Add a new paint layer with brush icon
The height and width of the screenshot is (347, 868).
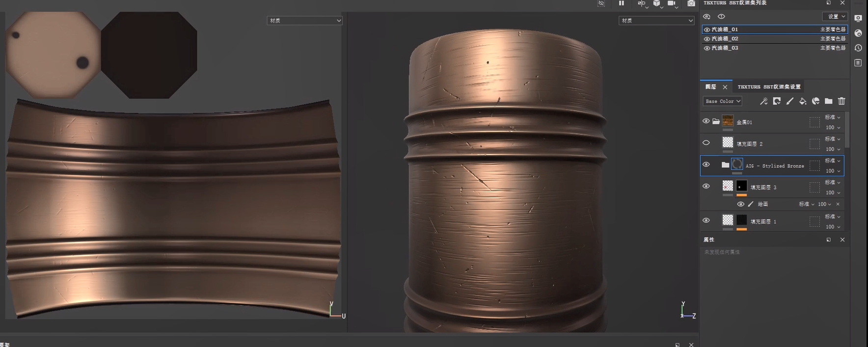point(789,101)
